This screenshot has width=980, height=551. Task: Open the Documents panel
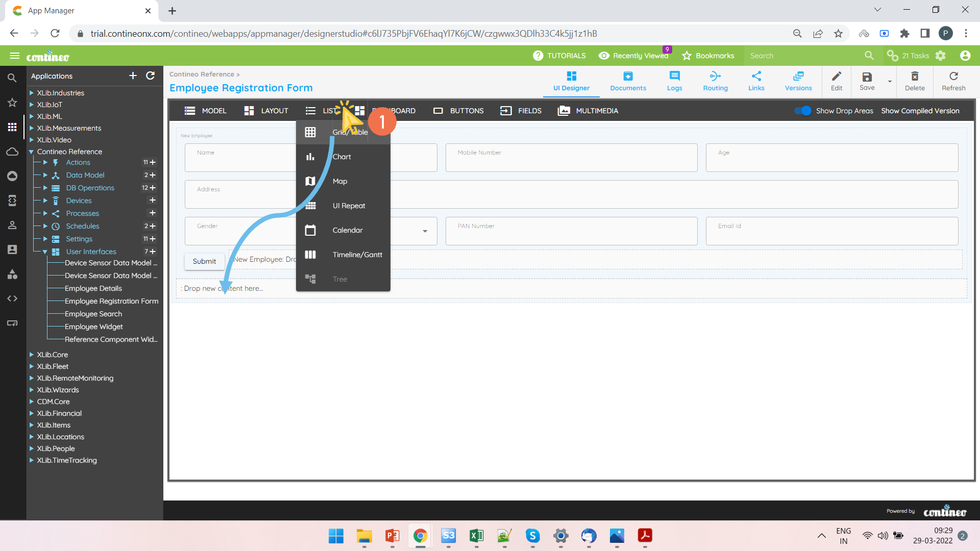click(628, 81)
